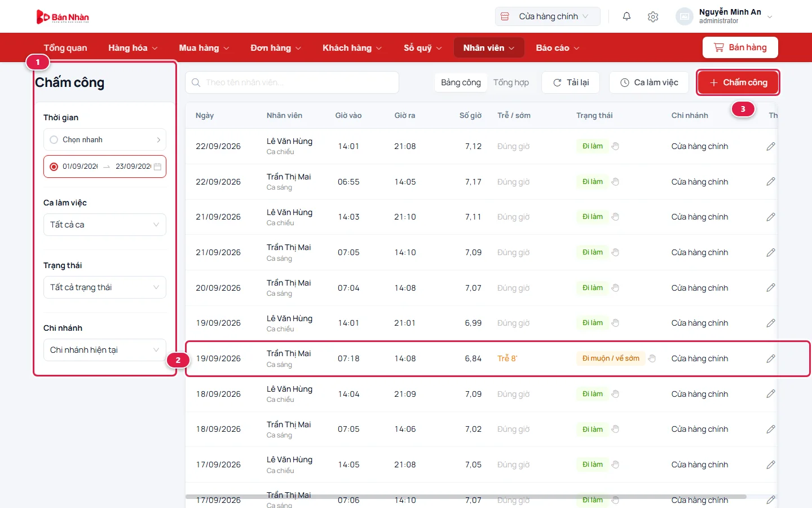812x508 pixels.
Task: Edit 19/09/2026 Trần Thị Mai late record
Action: 771,358
